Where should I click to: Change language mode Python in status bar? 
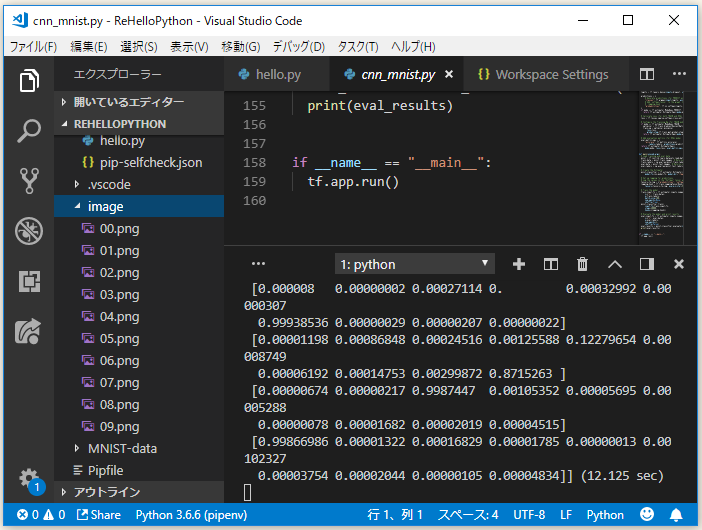(605, 515)
